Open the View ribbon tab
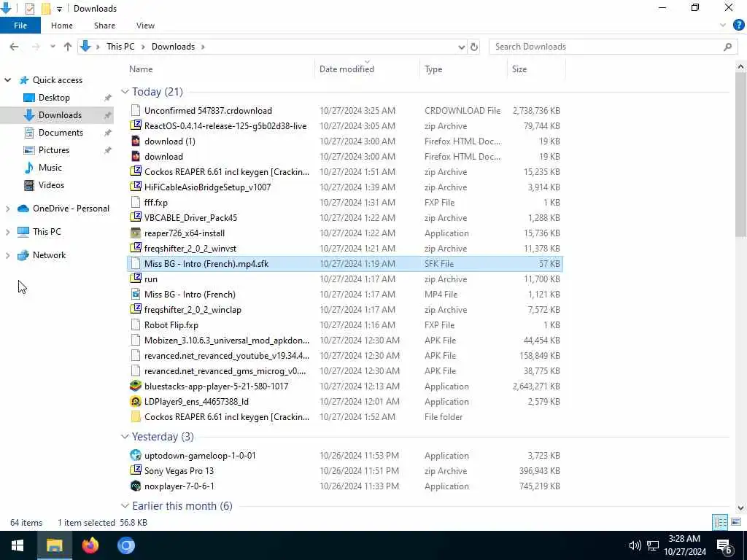This screenshot has width=747, height=560. point(145,26)
